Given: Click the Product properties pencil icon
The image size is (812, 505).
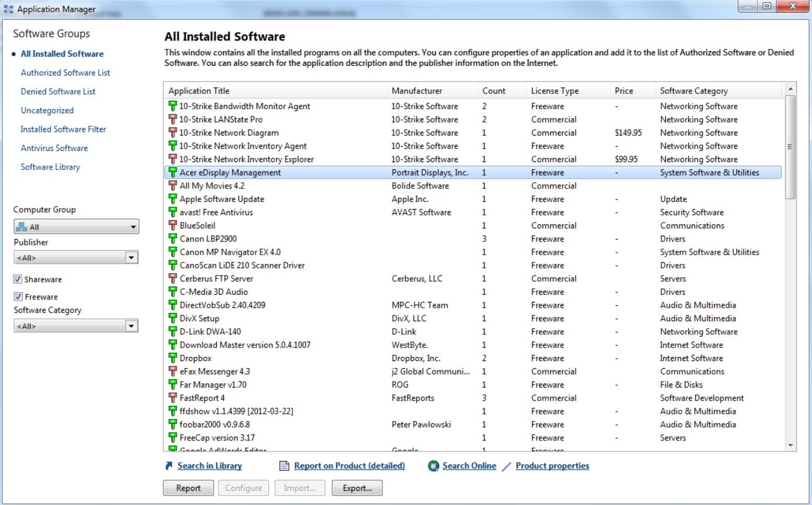Looking at the screenshot, I should (x=506, y=466).
